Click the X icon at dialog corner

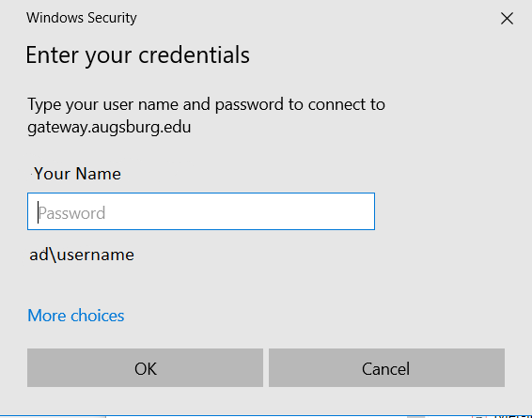(x=507, y=18)
